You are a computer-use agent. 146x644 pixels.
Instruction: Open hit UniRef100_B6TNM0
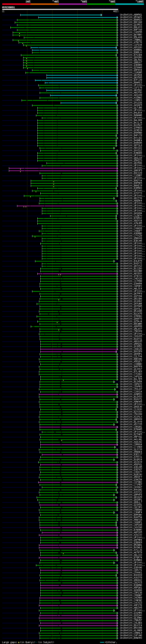(131, 35)
